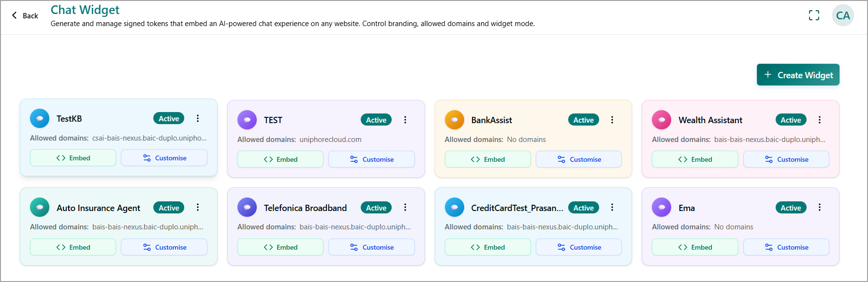868x282 pixels.
Task: Embed the Wealth Assistant widget
Action: click(x=695, y=159)
